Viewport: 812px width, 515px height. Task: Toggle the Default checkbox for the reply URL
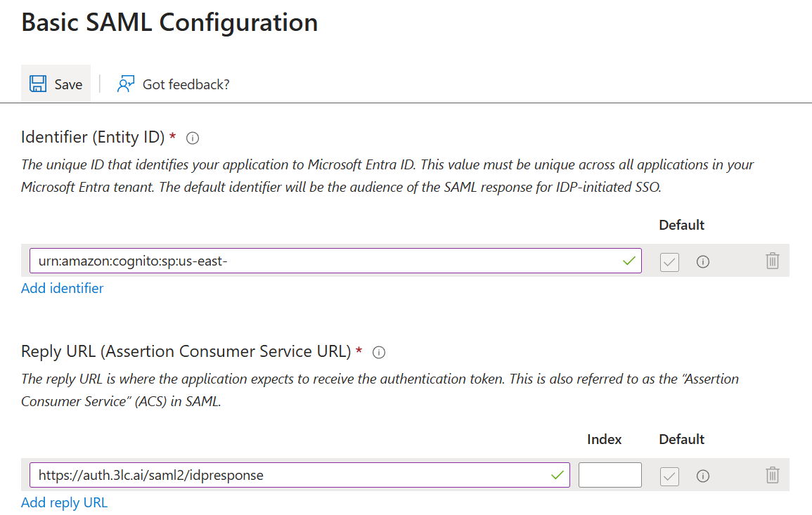point(669,476)
